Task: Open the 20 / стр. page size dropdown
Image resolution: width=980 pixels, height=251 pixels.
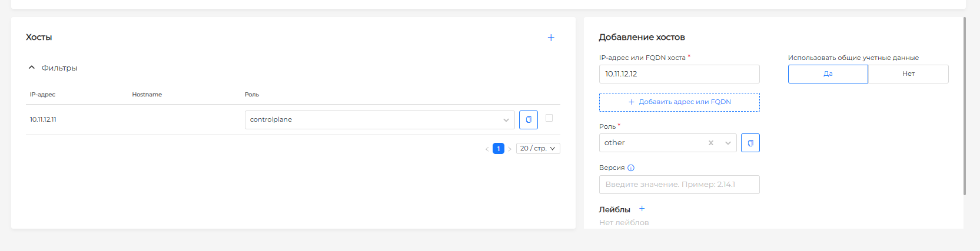Action: click(538, 149)
